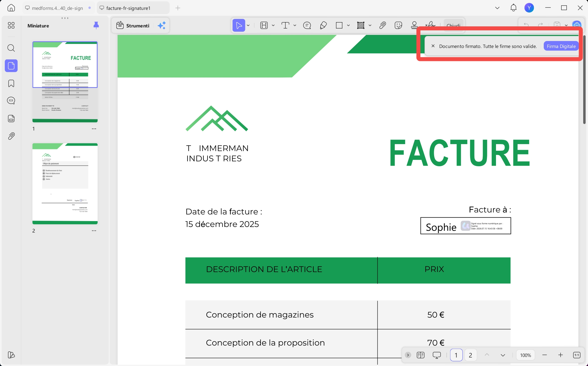Click the Chiudi button
This screenshot has height=366, width=588.
tap(453, 25)
